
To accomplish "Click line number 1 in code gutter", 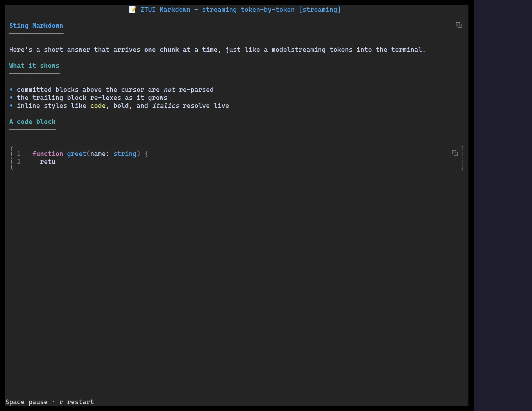I will [19, 154].
